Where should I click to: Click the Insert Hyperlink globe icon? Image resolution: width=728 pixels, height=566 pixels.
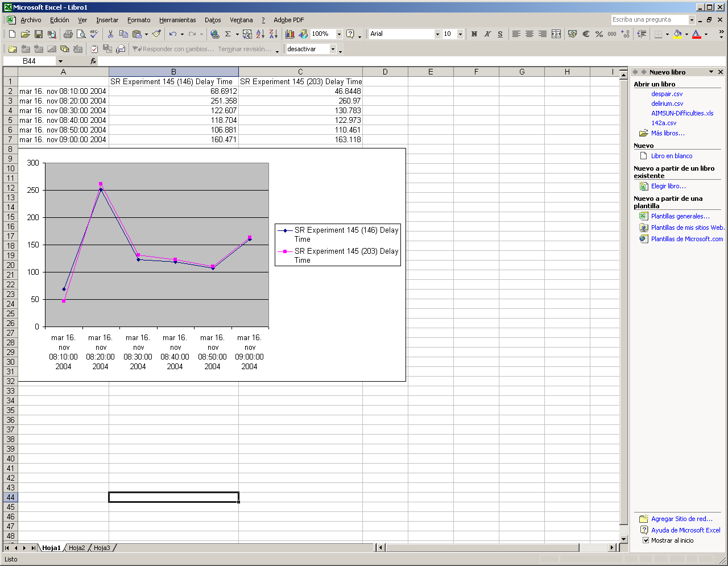215,34
